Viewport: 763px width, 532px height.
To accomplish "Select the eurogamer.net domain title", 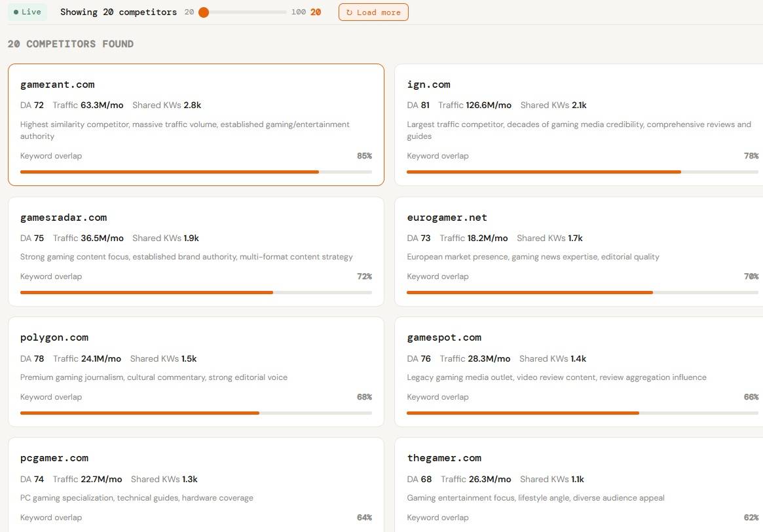I will click(x=447, y=218).
